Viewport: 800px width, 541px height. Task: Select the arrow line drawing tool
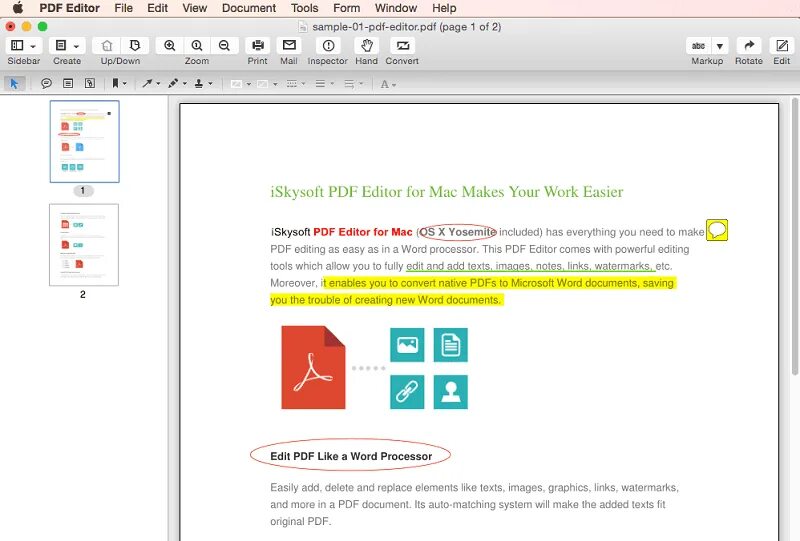[147, 83]
